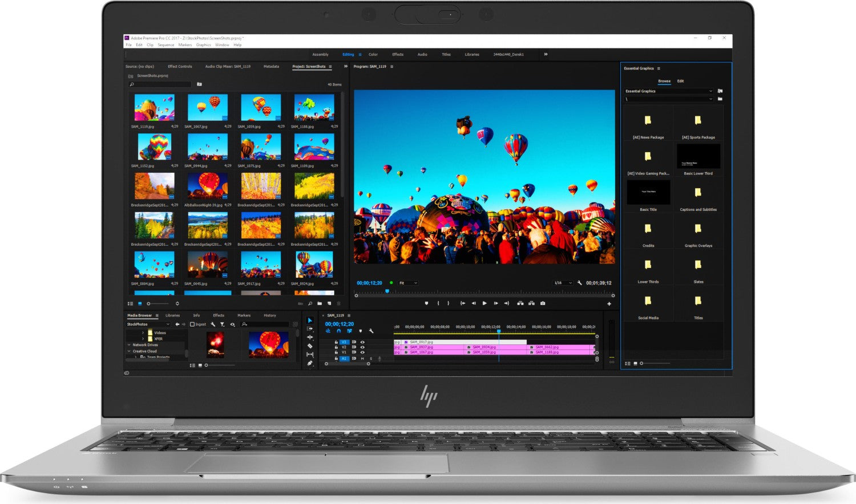Open the Fit zoom level dropdown
The height and width of the screenshot is (504, 856).
pyautogui.click(x=407, y=283)
